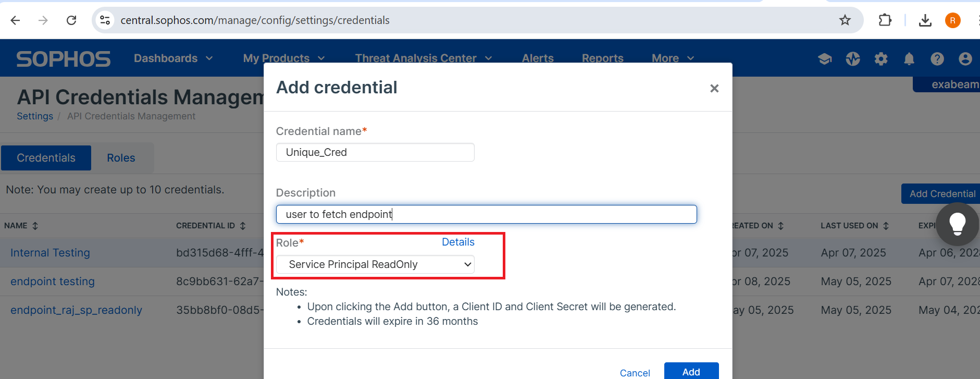Bookmark this page with star icon
The height and width of the screenshot is (379, 980).
[845, 20]
